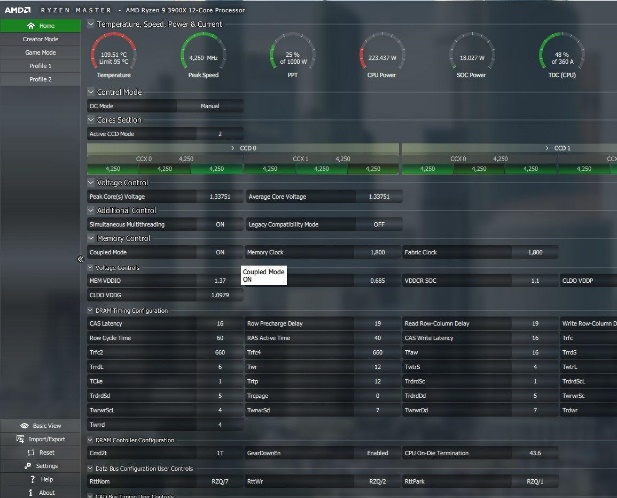The width and height of the screenshot is (617, 498).
Task: Click the Import/Export icon
Action: (20, 439)
